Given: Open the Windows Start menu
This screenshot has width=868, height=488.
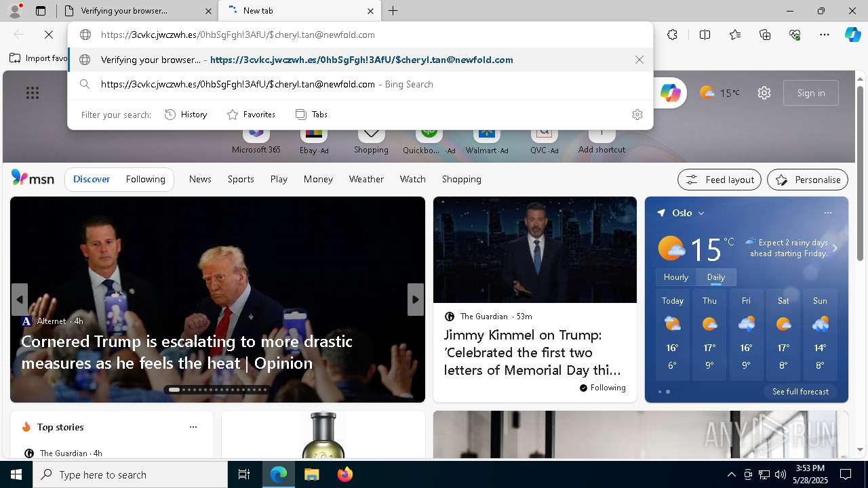Looking at the screenshot, I should tap(16, 474).
